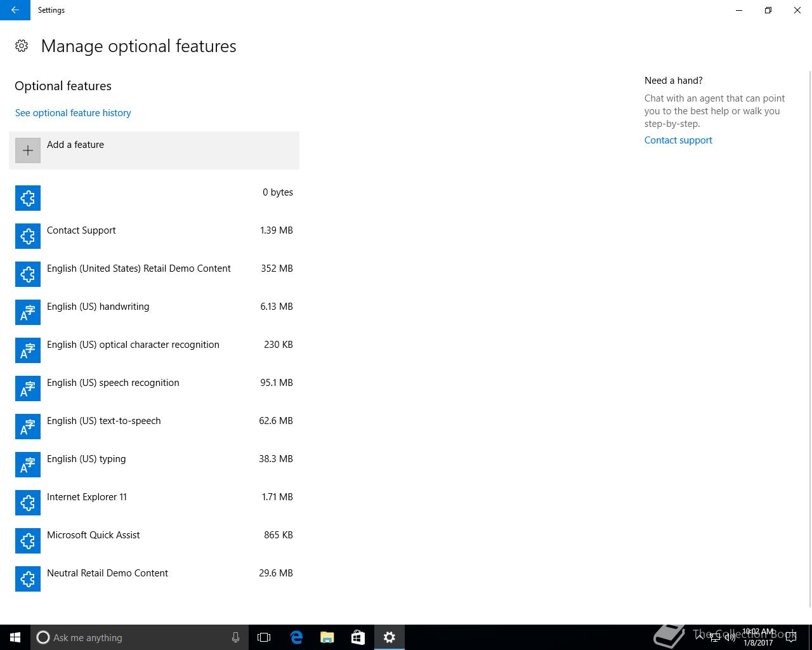
Task: Click the 1.71 MB size value
Action: coord(277,497)
